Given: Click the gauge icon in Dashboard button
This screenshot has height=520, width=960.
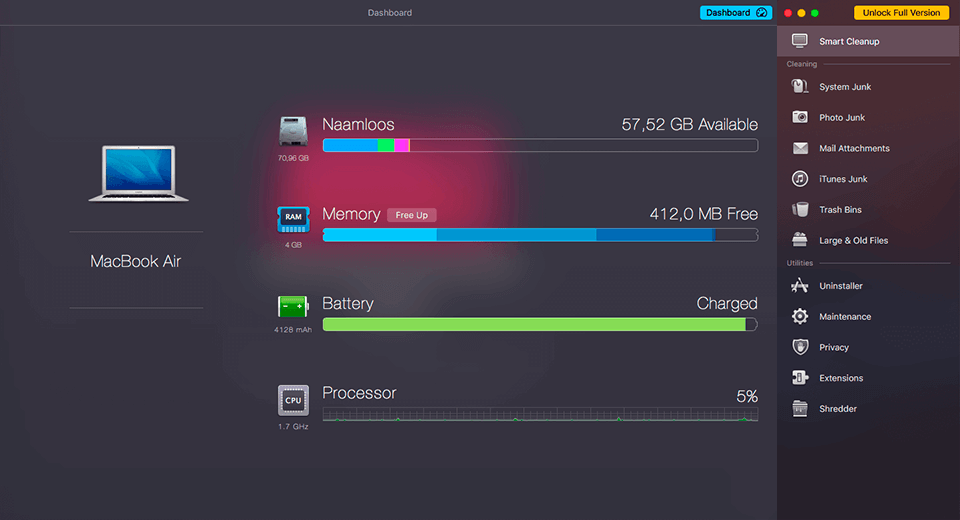Looking at the screenshot, I should click(761, 13).
